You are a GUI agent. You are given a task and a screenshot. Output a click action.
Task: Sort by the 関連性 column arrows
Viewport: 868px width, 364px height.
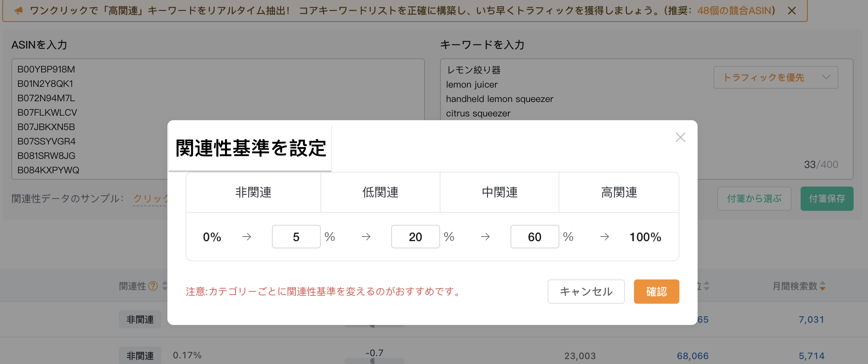click(x=164, y=286)
